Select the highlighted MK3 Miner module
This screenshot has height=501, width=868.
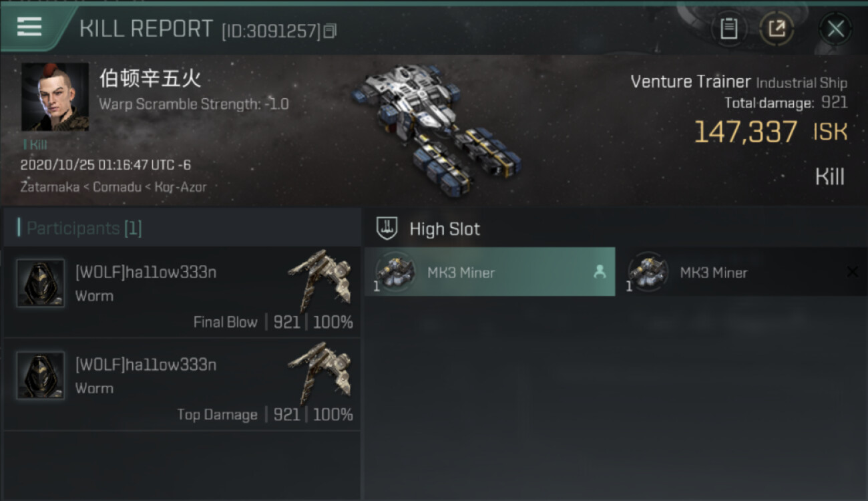pos(489,272)
